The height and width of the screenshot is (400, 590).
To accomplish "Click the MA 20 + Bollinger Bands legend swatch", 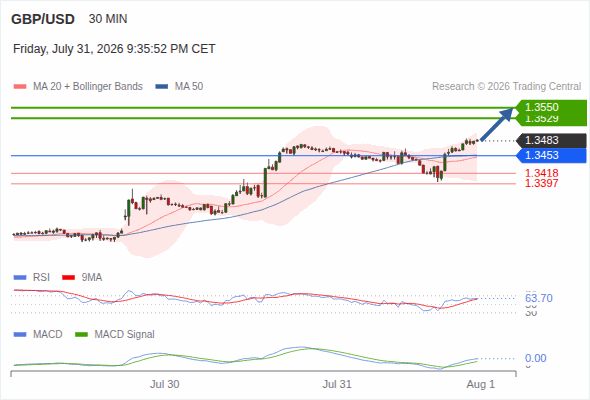I will click(x=20, y=87).
